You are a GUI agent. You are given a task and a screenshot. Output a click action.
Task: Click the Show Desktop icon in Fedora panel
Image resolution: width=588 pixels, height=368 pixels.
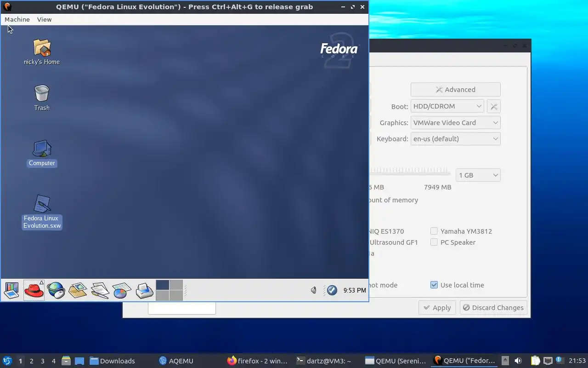point(11,290)
